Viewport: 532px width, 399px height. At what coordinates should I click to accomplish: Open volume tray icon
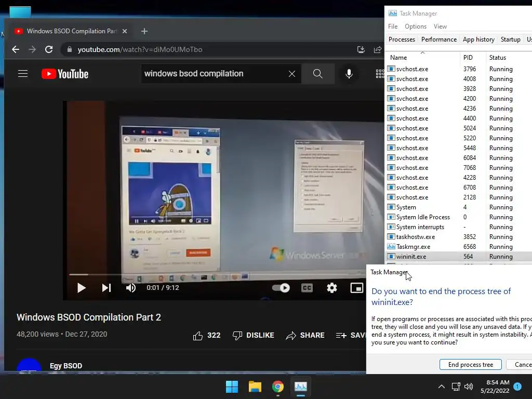coord(469,387)
